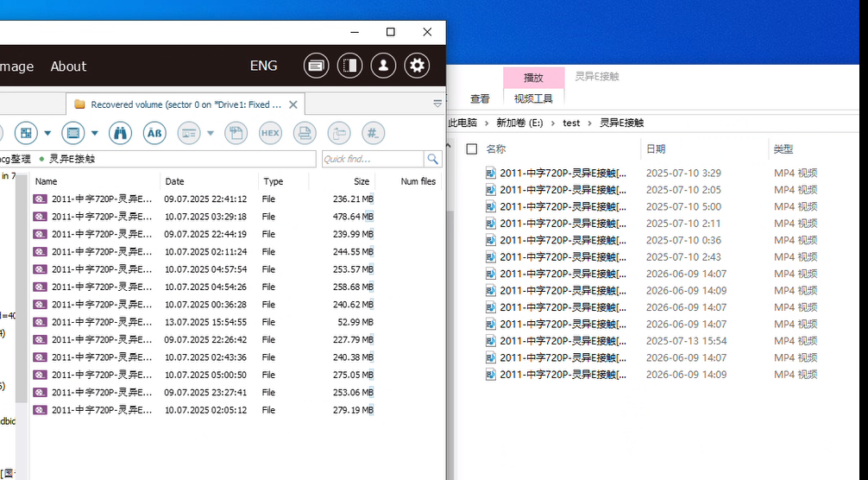Click the path bar showing 灵异E接触
The width and height of the screenshot is (868, 480).
tap(158, 159)
